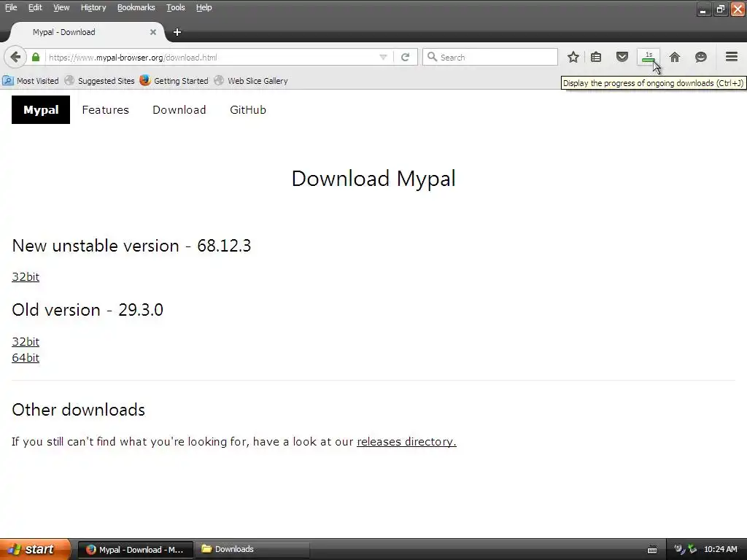The height and width of the screenshot is (560, 747).
Task: Reload the page with the refresh icon
Action: point(406,57)
